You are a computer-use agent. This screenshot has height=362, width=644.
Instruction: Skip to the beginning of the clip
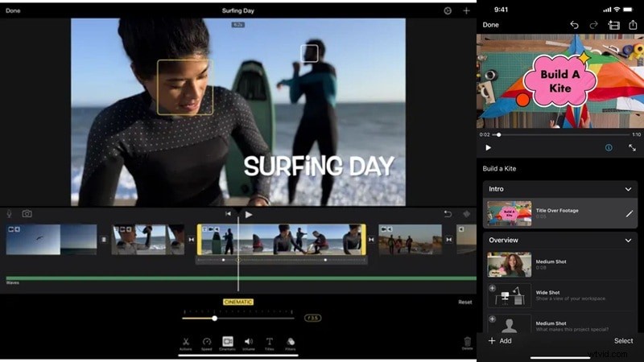[x=228, y=214]
